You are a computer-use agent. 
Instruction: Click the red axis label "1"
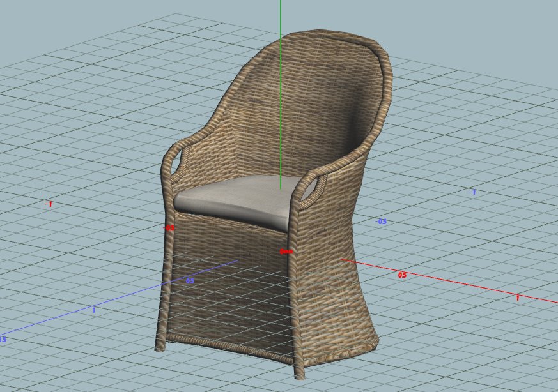(518, 298)
